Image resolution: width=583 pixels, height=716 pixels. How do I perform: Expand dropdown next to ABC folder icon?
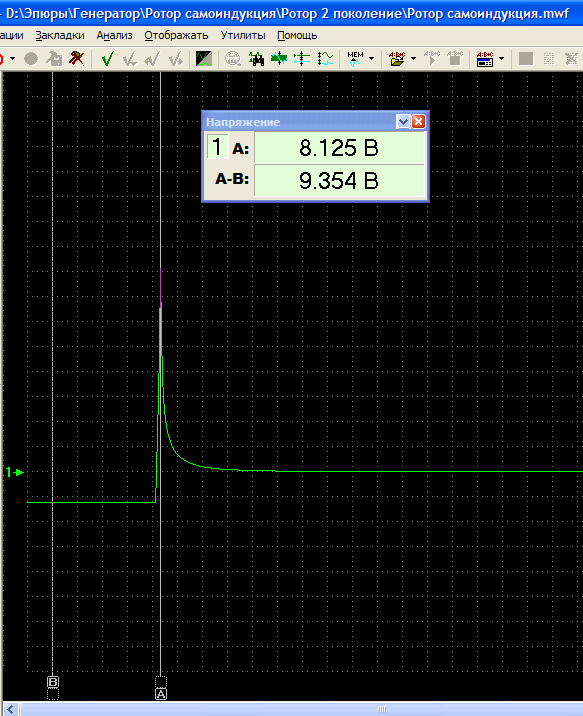(413, 59)
